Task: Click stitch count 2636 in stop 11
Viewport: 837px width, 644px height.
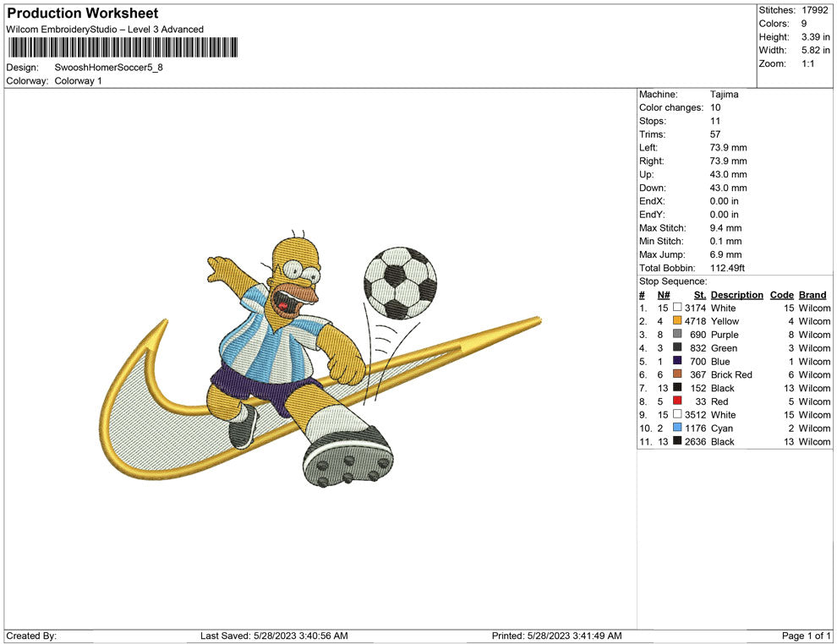Action: pyautogui.click(x=696, y=441)
